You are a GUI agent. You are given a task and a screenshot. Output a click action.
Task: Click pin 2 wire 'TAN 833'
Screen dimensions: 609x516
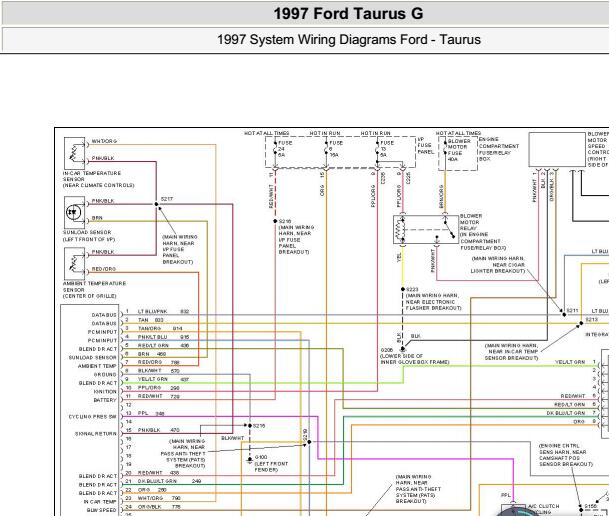(x=151, y=320)
